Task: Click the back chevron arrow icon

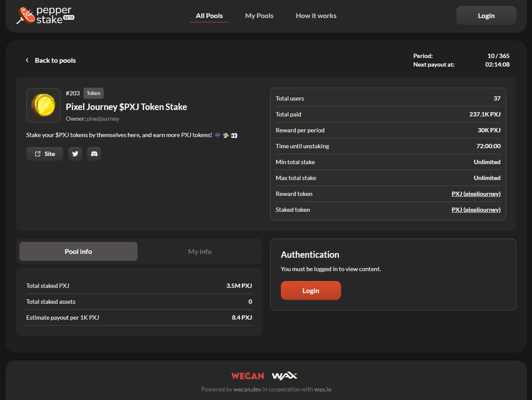Action: [x=27, y=61]
